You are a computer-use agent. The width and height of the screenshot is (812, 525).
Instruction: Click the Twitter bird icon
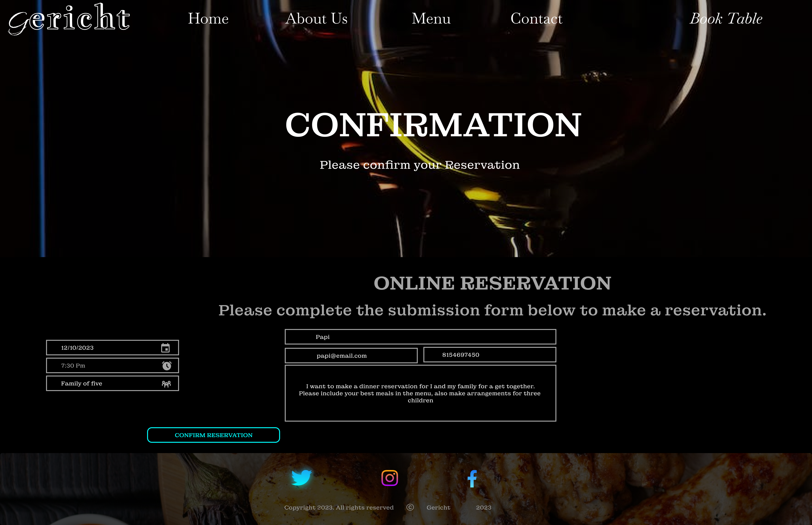coord(301,478)
